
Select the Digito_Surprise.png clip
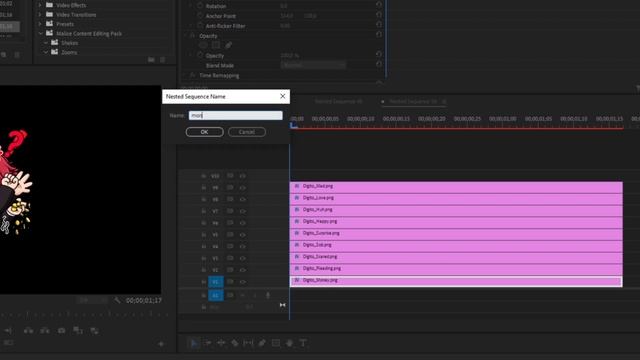456,234
